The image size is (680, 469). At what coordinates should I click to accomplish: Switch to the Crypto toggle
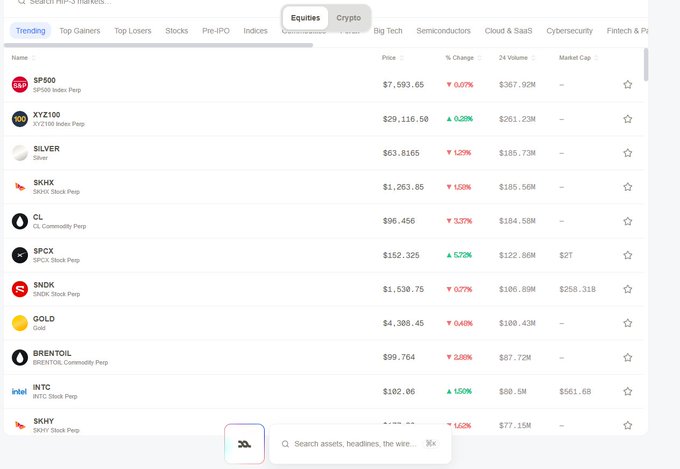[349, 18]
